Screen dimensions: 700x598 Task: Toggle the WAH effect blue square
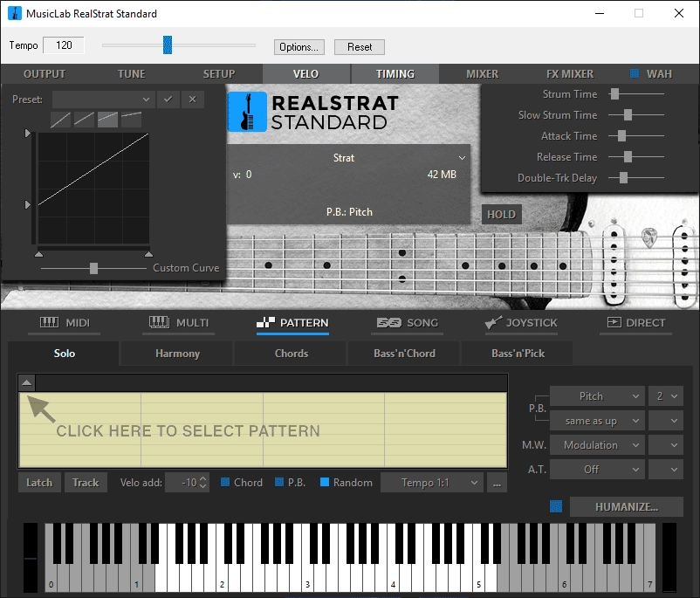pyautogui.click(x=634, y=73)
